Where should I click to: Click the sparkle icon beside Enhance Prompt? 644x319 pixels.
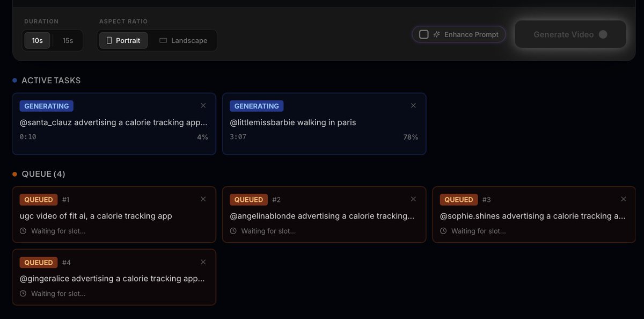point(437,34)
